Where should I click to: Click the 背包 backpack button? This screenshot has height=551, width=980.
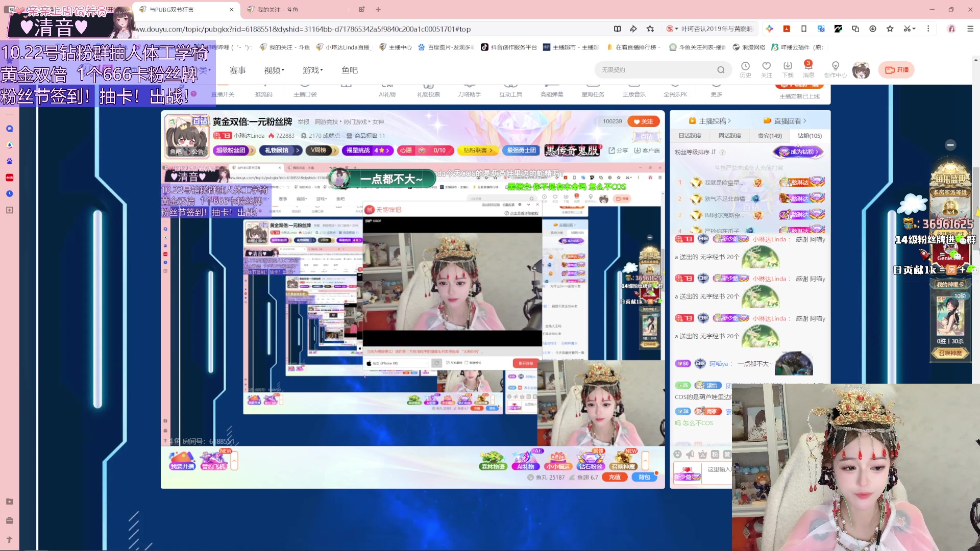click(x=644, y=477)
